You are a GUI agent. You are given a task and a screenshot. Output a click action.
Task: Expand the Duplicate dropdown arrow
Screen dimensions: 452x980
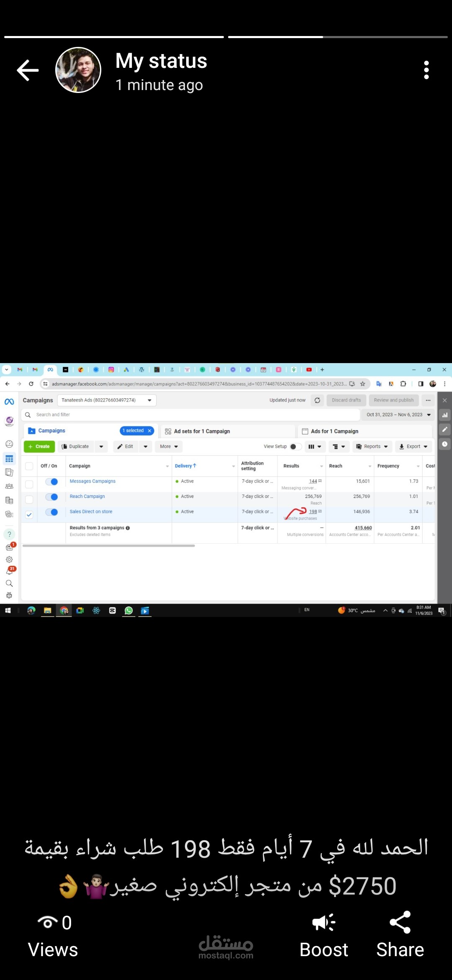[x=101, y=446]
